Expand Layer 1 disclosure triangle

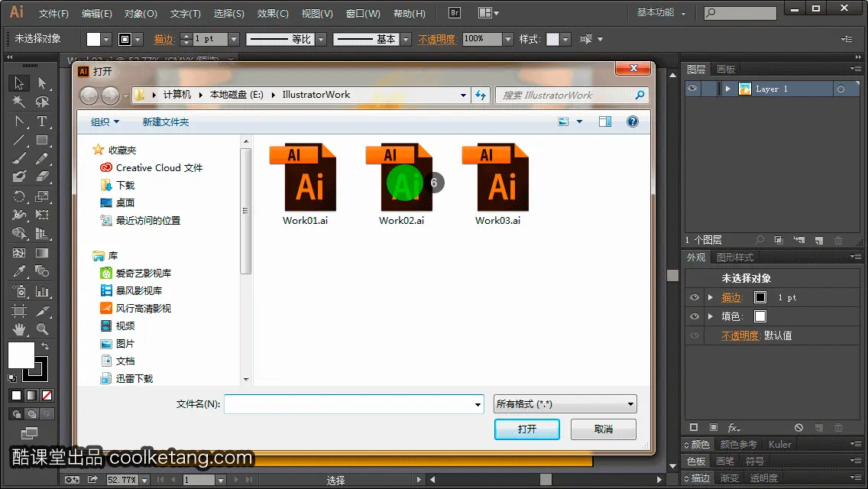pyautogui.click(x=728, y=89)
